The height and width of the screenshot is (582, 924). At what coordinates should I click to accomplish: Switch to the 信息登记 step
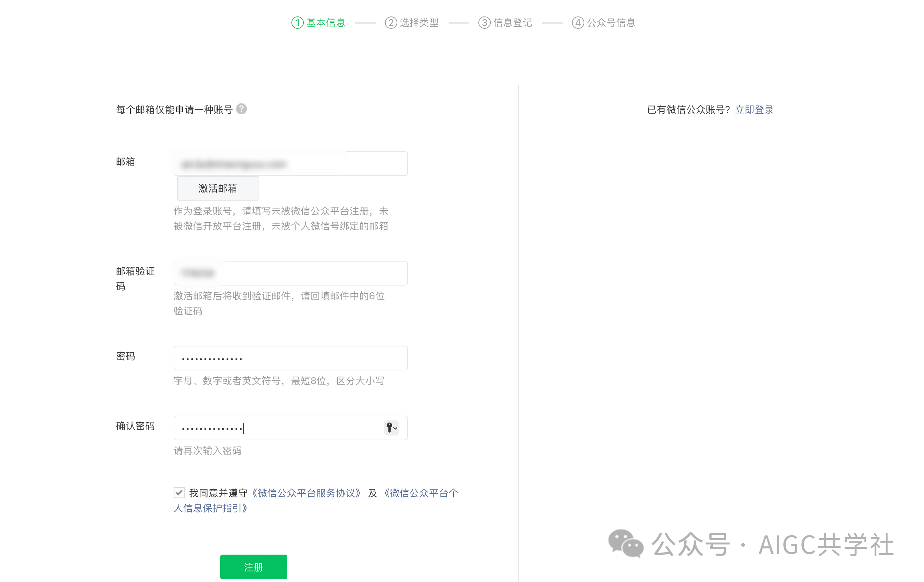coord(513,23)
